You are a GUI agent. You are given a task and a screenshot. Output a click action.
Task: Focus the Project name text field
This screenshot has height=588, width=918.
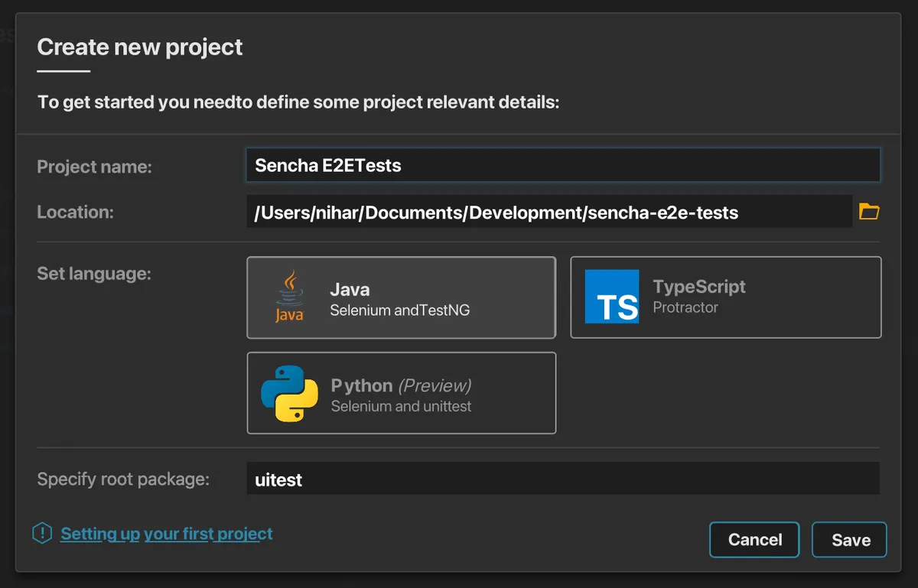pos(562,165)
